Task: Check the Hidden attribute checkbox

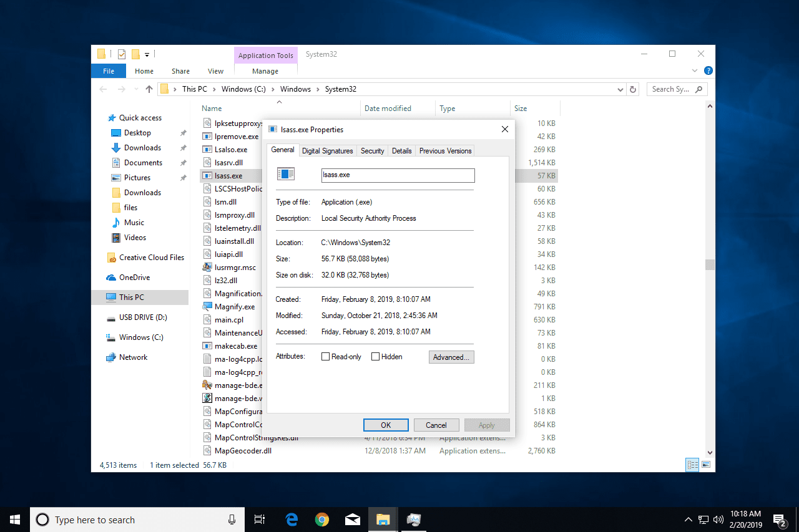Action: point(375,357)
